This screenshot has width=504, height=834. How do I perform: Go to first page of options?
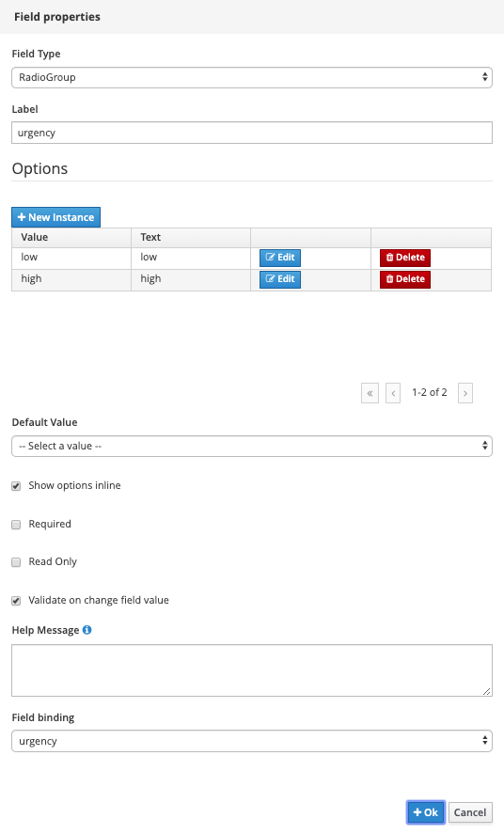370,393
